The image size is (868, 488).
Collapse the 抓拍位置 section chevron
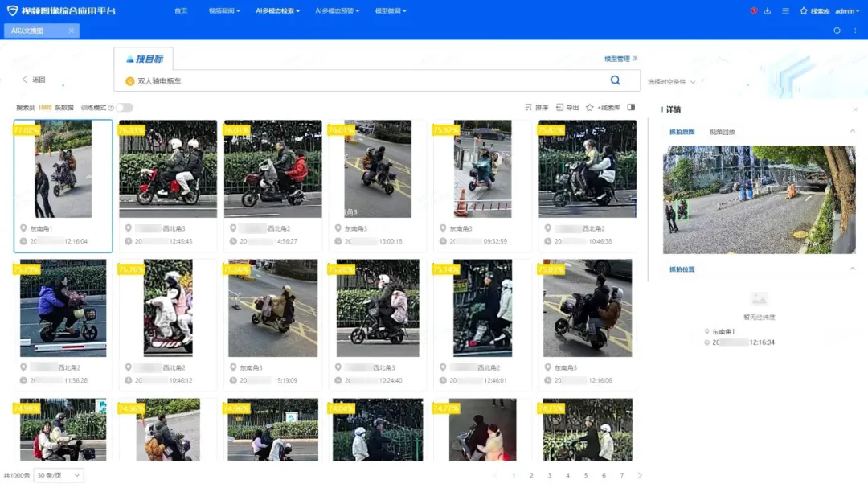click(852, 269)
